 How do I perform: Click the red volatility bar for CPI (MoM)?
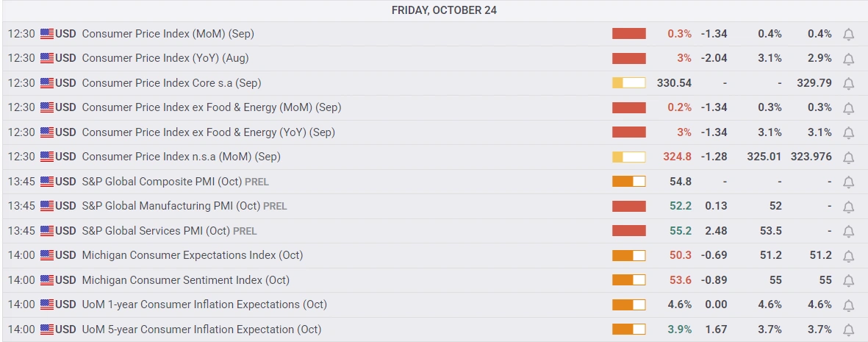[x=628, y=34]
